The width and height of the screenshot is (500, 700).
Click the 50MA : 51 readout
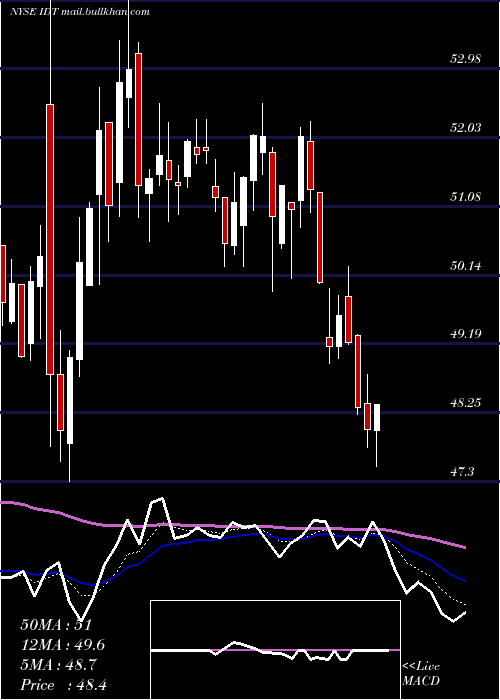56,625
